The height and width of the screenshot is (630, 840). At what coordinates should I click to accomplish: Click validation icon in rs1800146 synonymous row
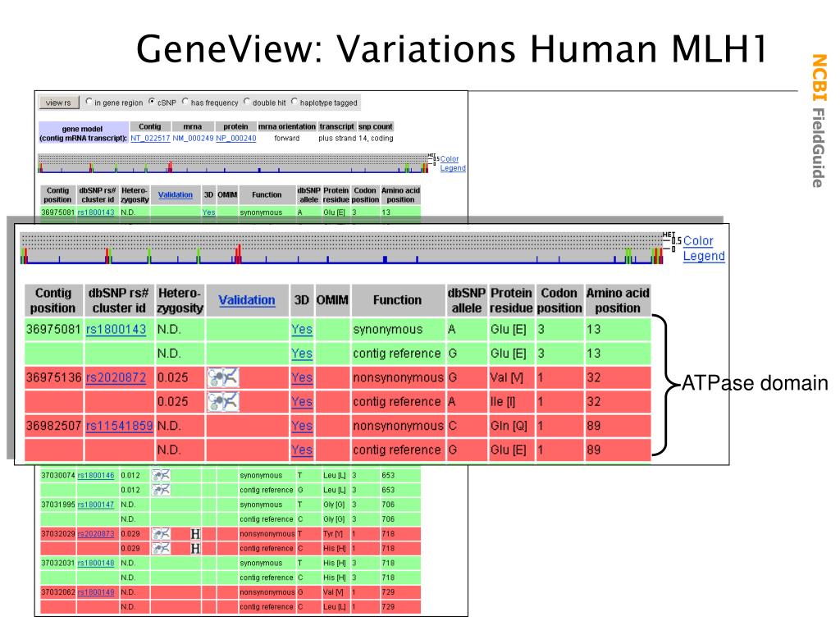(161, 475)
